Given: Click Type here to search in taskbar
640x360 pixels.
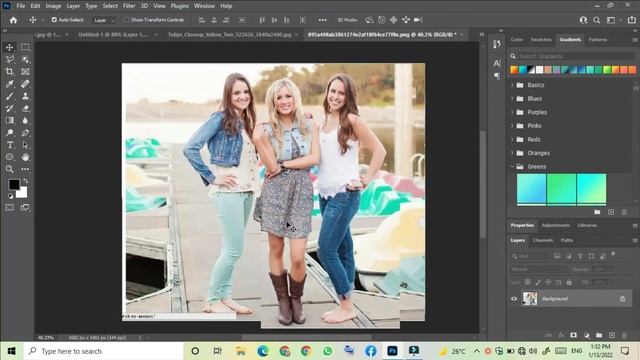Looking at the screenshot, I should point(104,351).
